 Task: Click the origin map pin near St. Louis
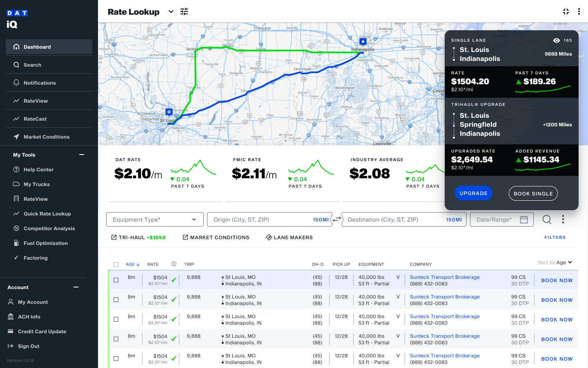click(x=169, y=112)
